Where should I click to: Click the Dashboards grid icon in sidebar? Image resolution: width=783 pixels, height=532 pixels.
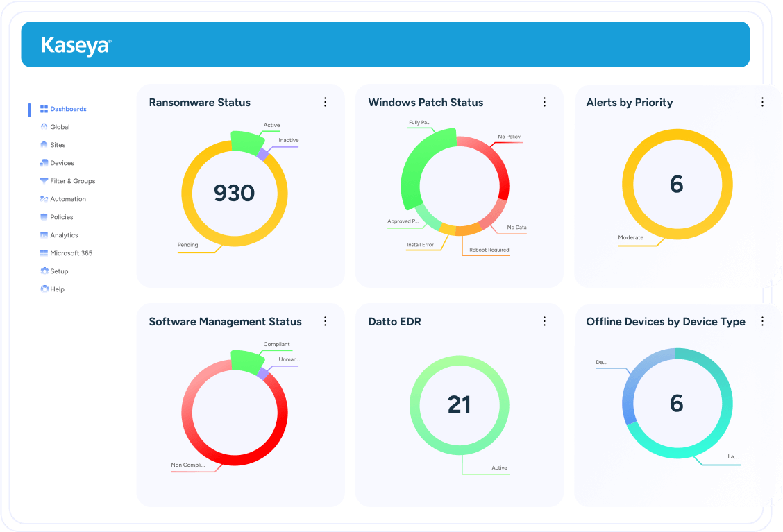[x=44, y=109]
